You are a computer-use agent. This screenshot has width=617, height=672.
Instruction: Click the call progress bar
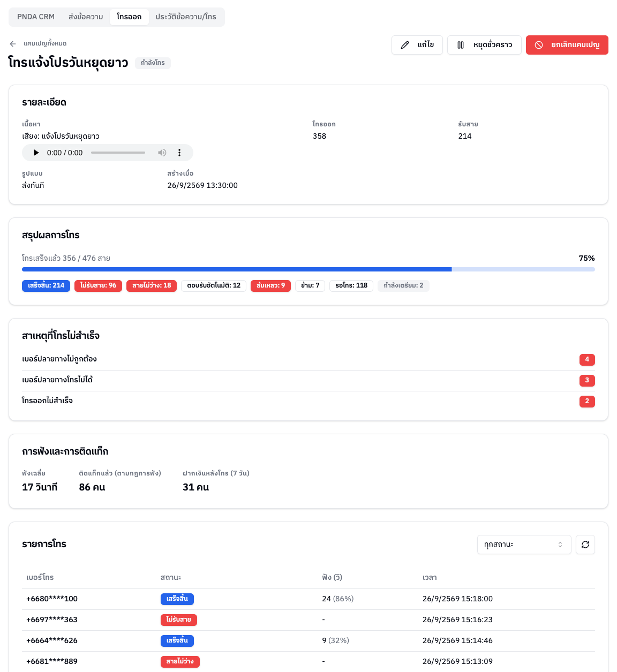[308, 269]
